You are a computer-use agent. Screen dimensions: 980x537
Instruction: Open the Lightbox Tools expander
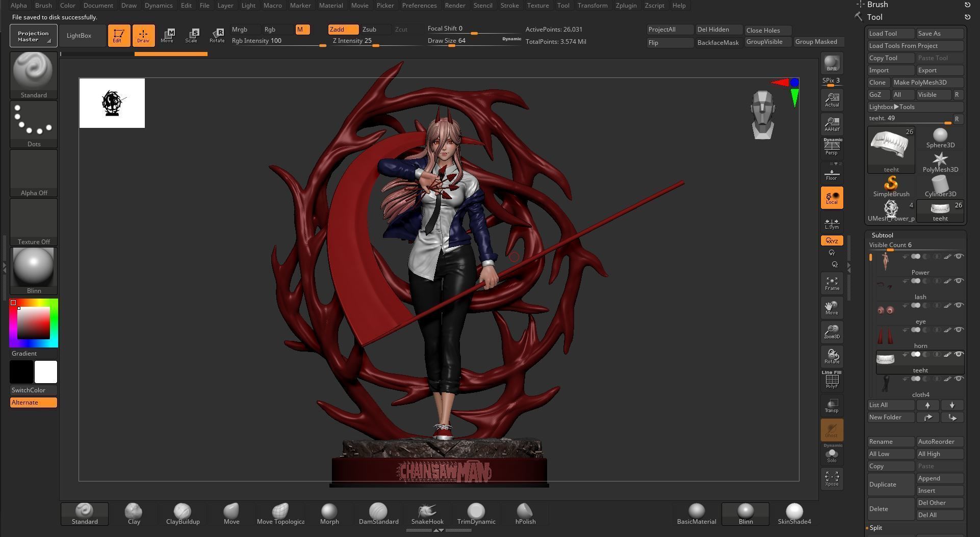[915, 107]
